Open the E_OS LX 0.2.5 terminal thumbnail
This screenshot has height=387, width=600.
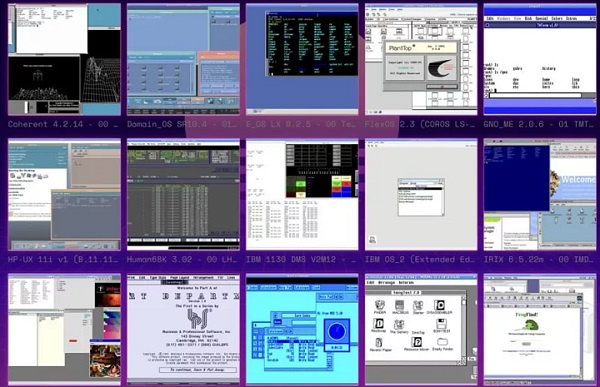coord(302,59)
